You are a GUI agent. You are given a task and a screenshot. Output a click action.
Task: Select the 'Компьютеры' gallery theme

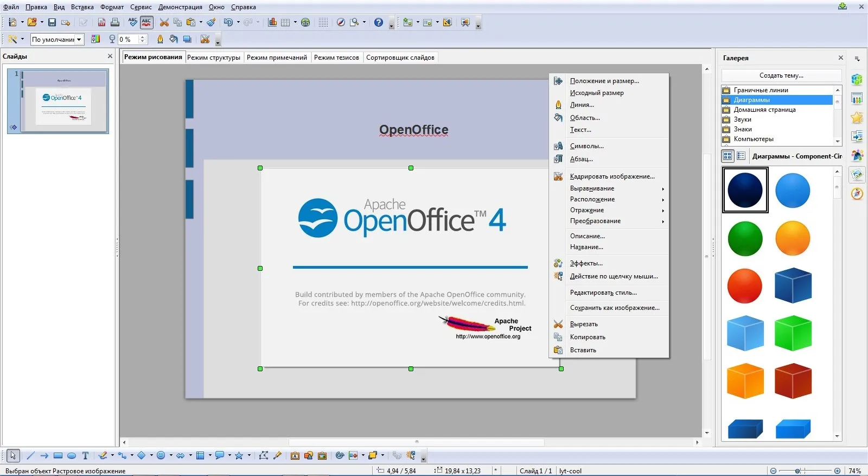[x=777, y=139]
